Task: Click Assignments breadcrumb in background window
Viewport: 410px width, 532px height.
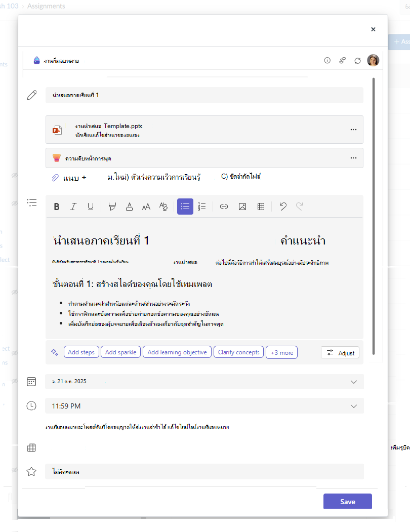Action: [46, 6]
